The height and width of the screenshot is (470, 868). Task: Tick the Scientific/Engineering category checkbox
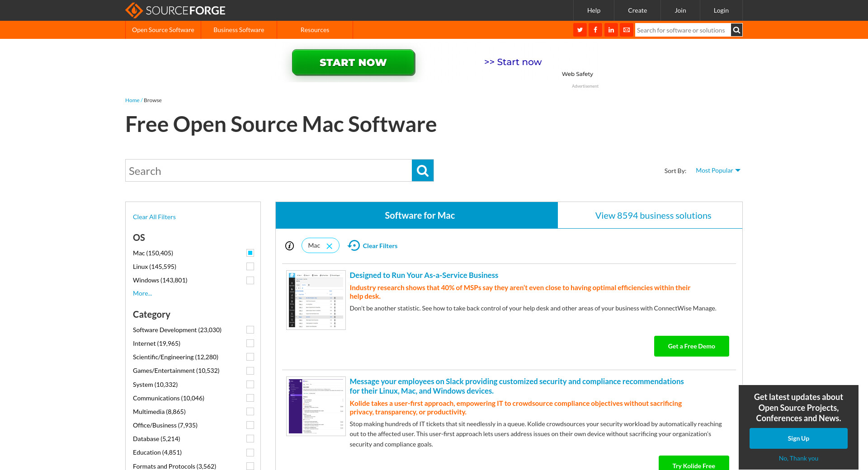click(x=250, y=357)
